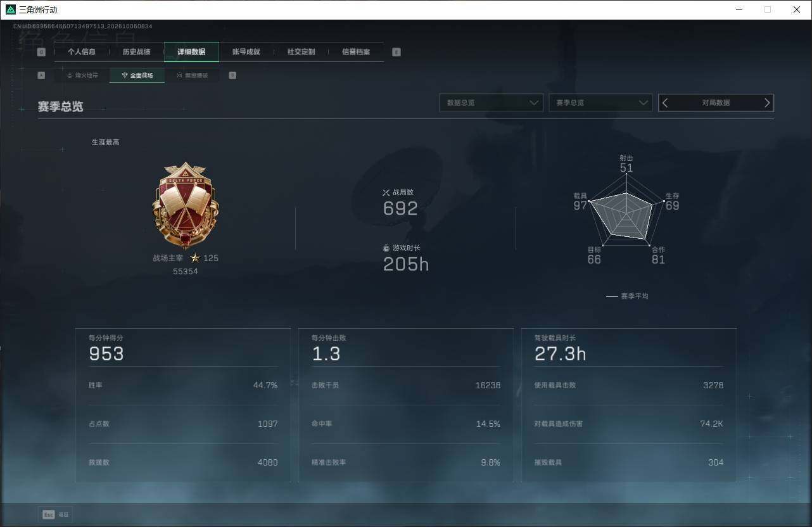Click the Esc 返回 back button
812x527 pixels.
[x=56, y=514]
